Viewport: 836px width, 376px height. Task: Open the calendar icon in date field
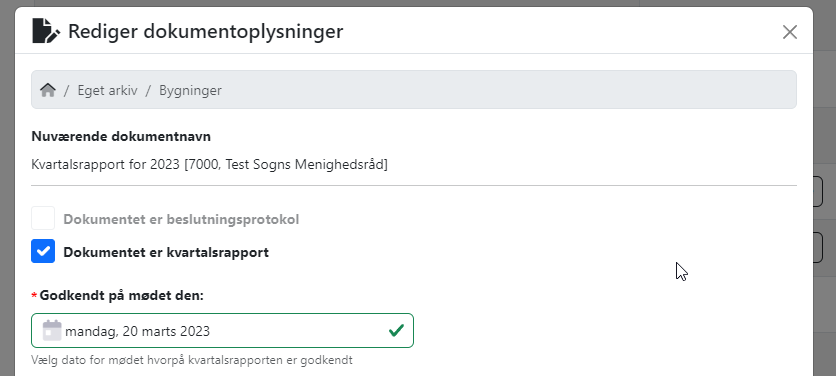pyautogui.click(x=52, y=331)
